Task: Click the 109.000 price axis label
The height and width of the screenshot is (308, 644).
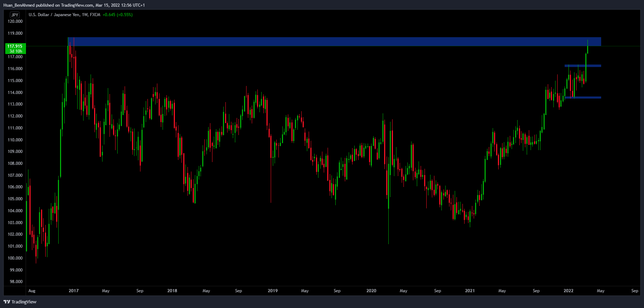Action: 15,152
